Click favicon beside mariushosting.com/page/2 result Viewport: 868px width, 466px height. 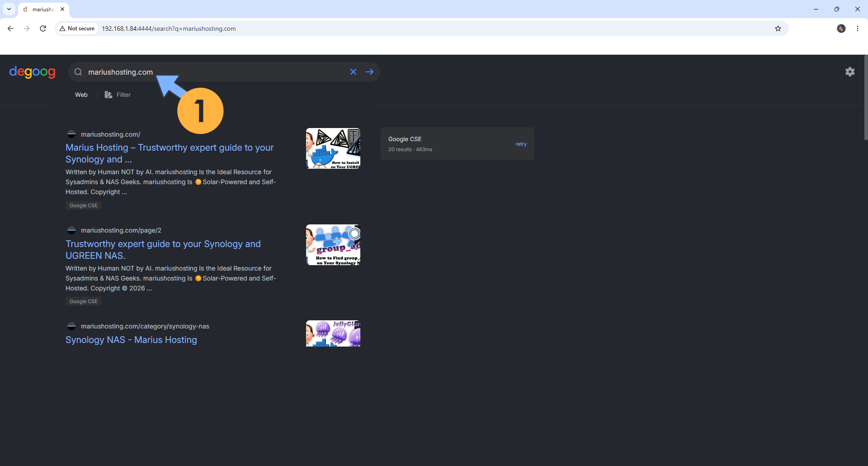(x=71, y=230)
